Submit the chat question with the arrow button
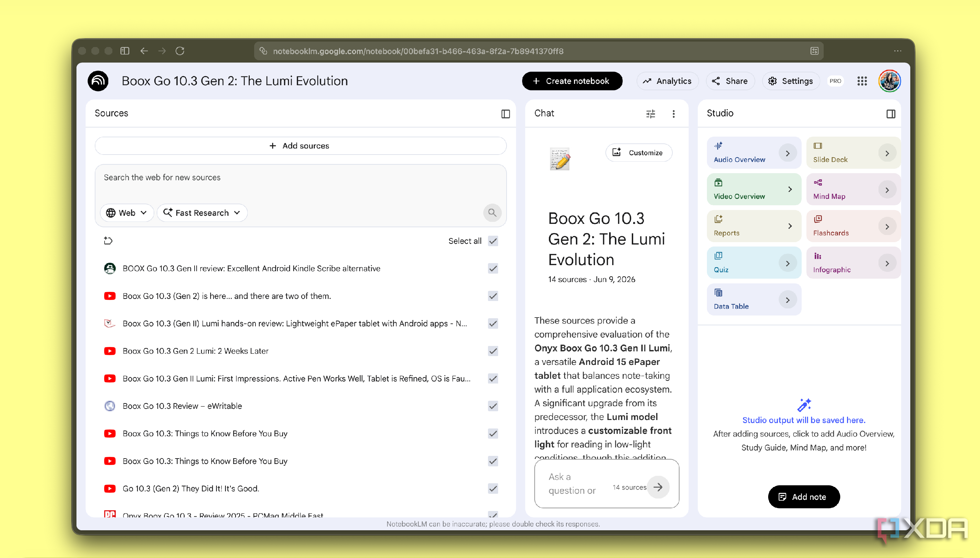The height and width of the screenshot is (558, 980). tap(658, 487)
